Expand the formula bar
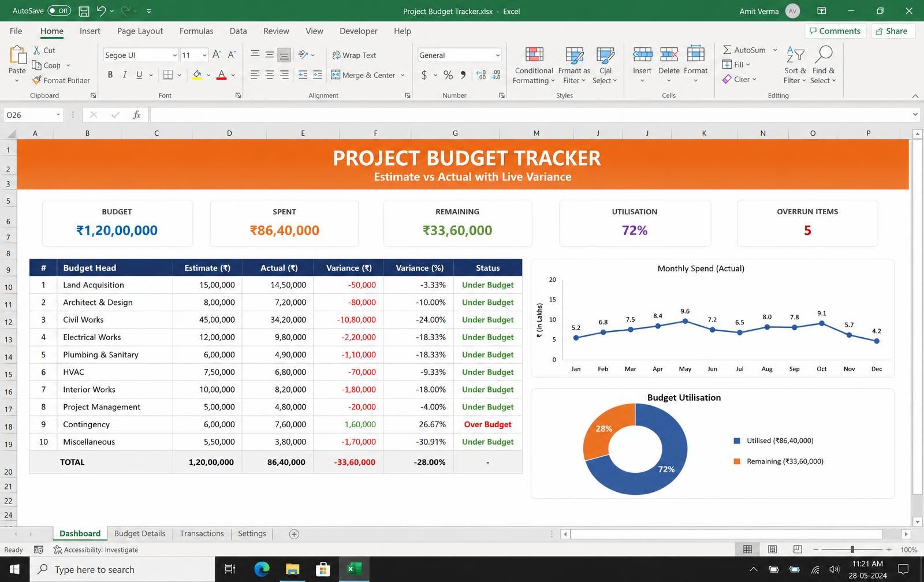 coord(915,114)
